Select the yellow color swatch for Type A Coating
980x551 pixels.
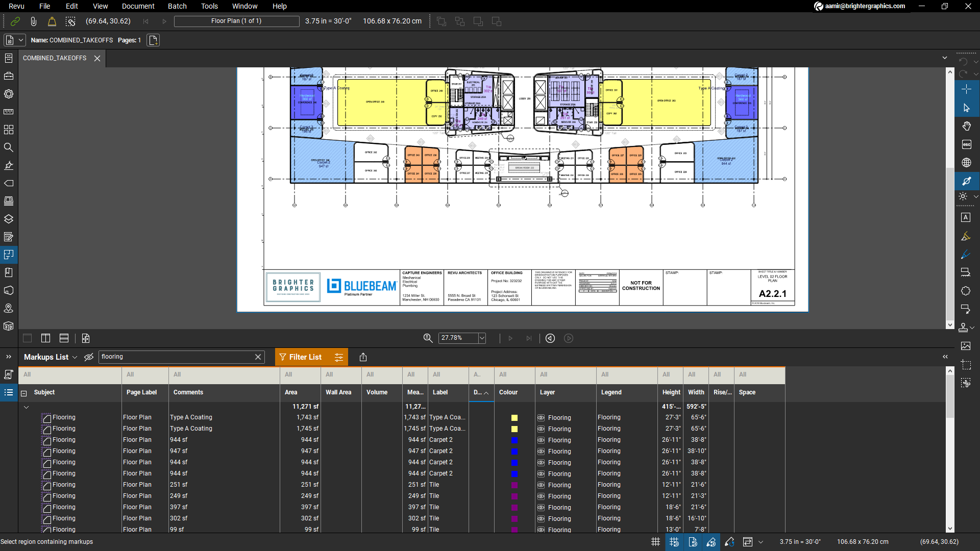(x=514, y=417)
